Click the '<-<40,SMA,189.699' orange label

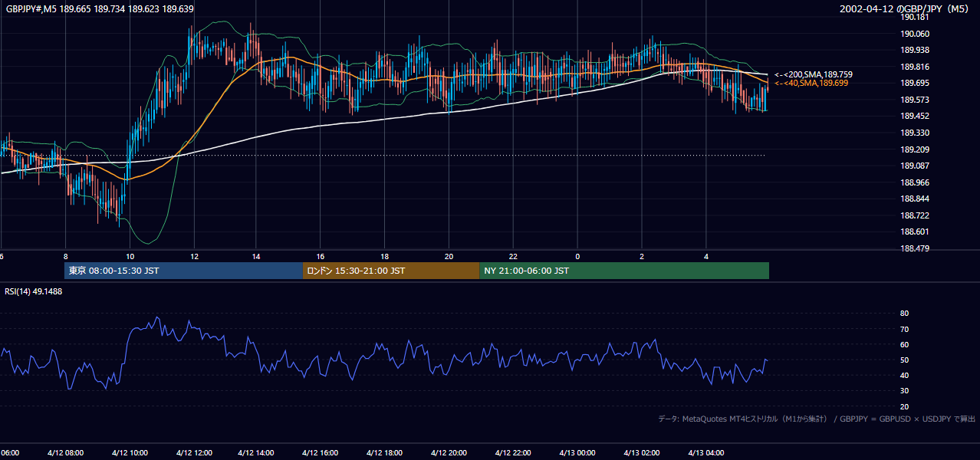click(x=811, y=83)
